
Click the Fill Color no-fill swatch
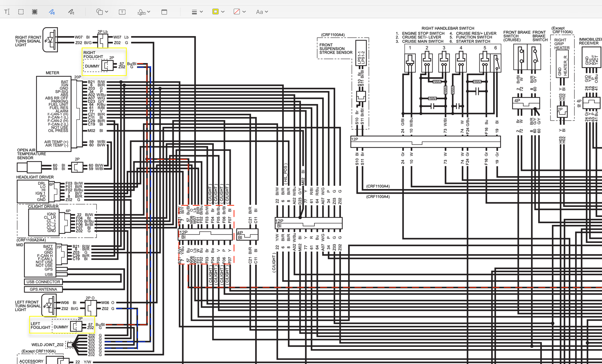point(237,12)
